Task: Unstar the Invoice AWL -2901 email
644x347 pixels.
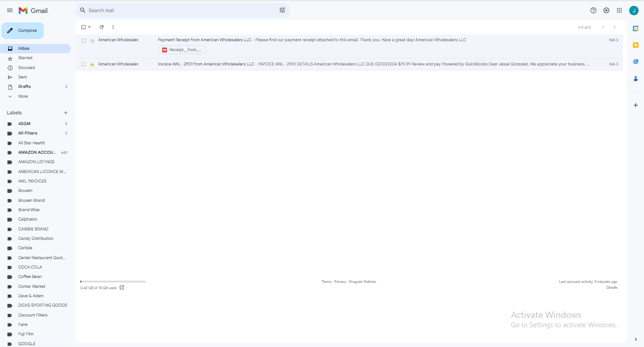Action: [x=92, y=64]
